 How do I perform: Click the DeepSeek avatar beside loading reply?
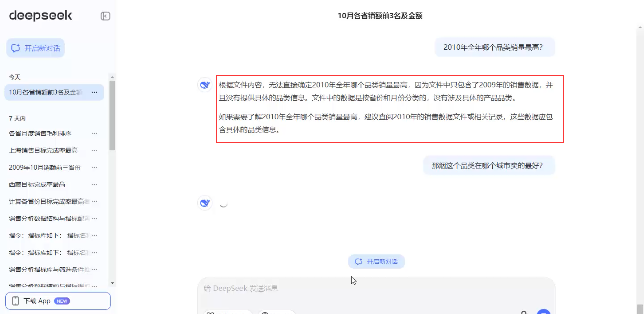205,203
